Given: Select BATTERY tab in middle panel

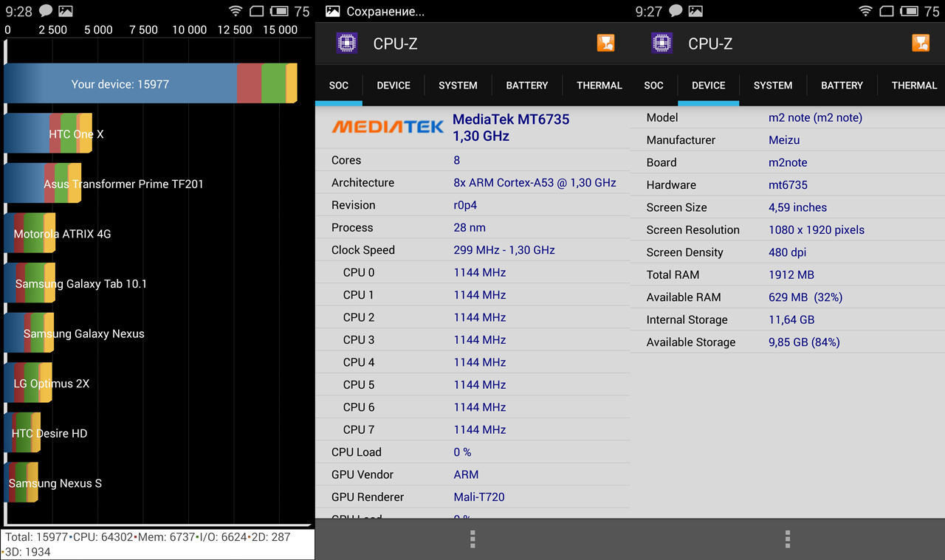Looking at the screenshot, I should (x=527, y=86).
